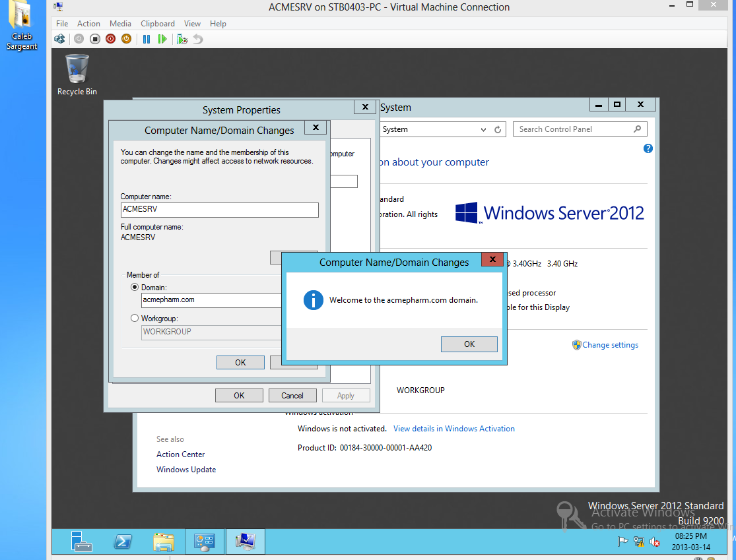This screenshot has height=560, width=736.
Task: Select the Domain radio button
Action: pyautogui.click(x=135, y=287)
